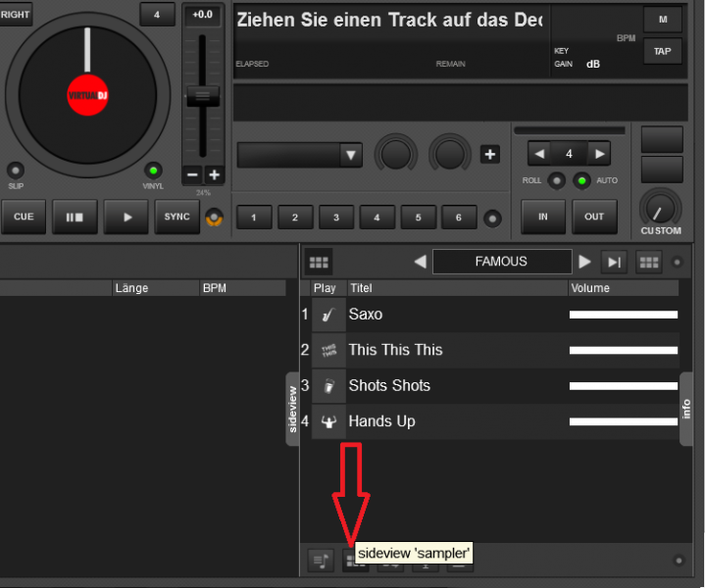Halve loop length with left arrow
The width and height of the screenshot is (705, 588).
tap(539, 154)
